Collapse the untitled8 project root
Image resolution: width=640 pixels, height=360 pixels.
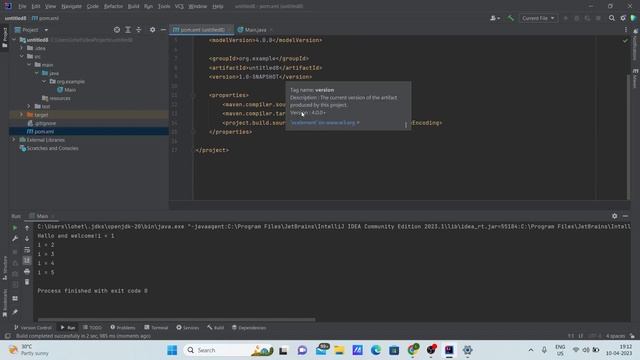coord(15,40)
